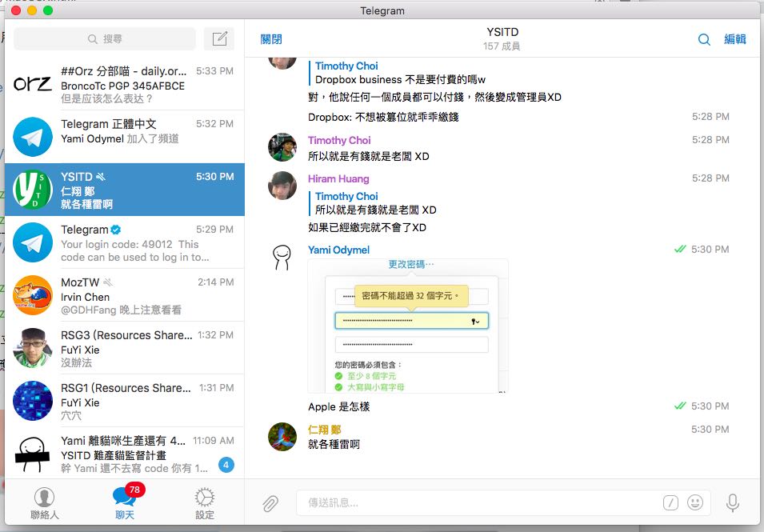
Task: Click the MozTW fox avatar
Action: (33, 295)
